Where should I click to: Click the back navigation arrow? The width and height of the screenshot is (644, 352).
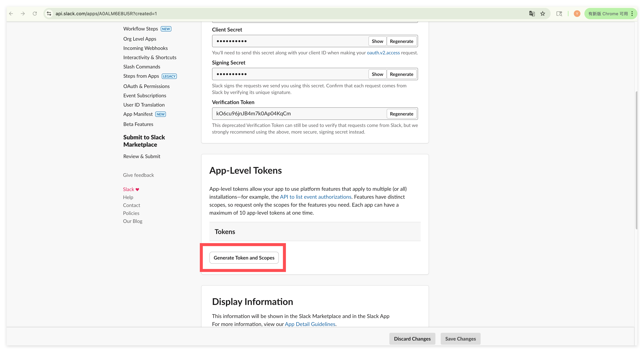point(11,14)
